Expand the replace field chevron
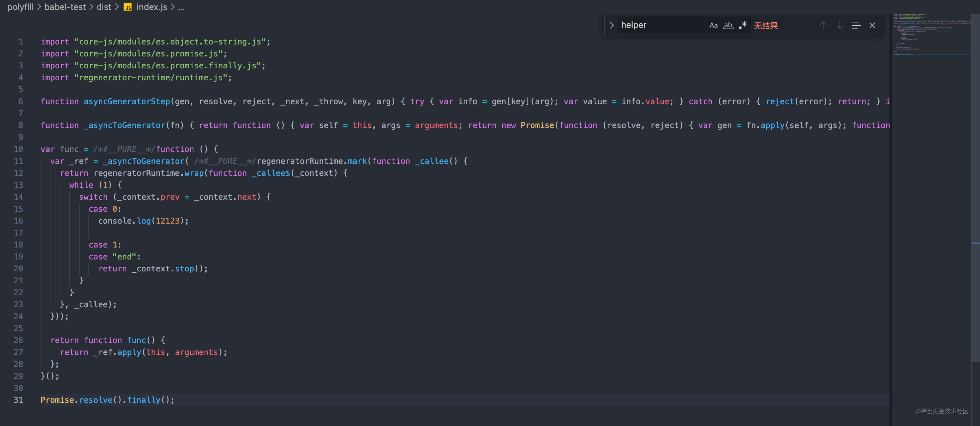The height and width of the screenshot is (426, 980). pyautogui.click(x=612, y=26)
